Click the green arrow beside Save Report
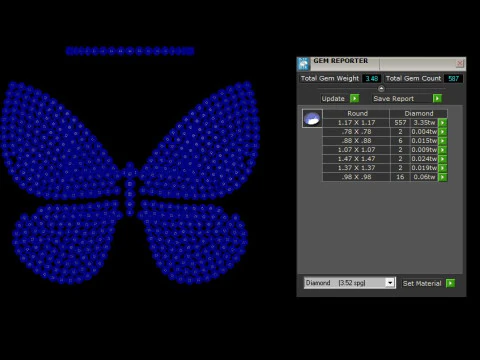The image size is (480, 360). click(x=437, y=98)
